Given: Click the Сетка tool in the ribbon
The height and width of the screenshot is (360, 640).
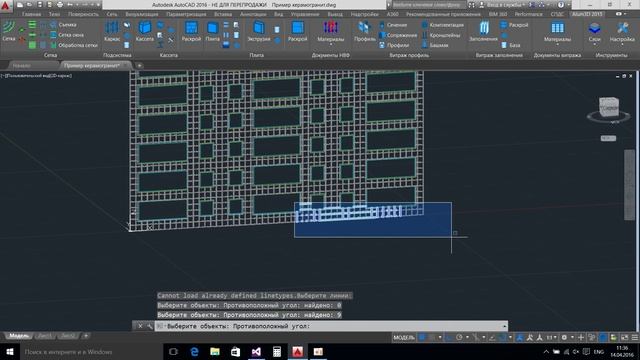Looking at the screenshot, I should 9,31.
